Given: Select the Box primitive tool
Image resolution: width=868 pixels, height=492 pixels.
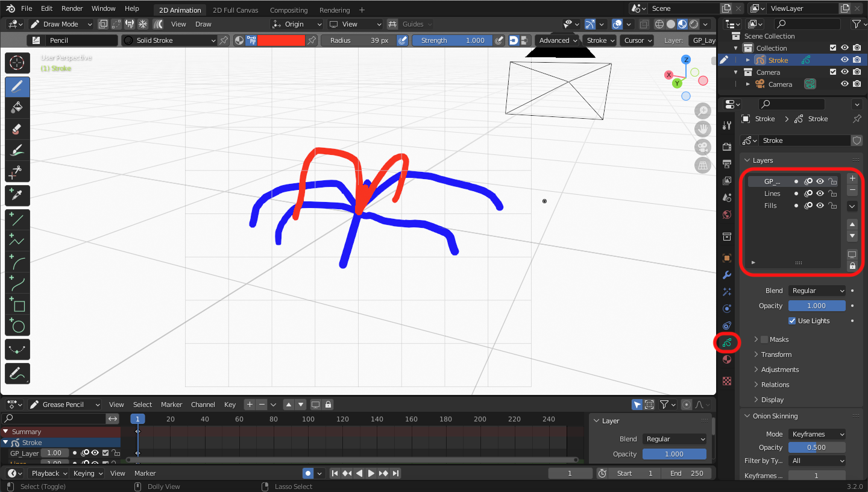Looking at the screenshot, I should point(17,304).
